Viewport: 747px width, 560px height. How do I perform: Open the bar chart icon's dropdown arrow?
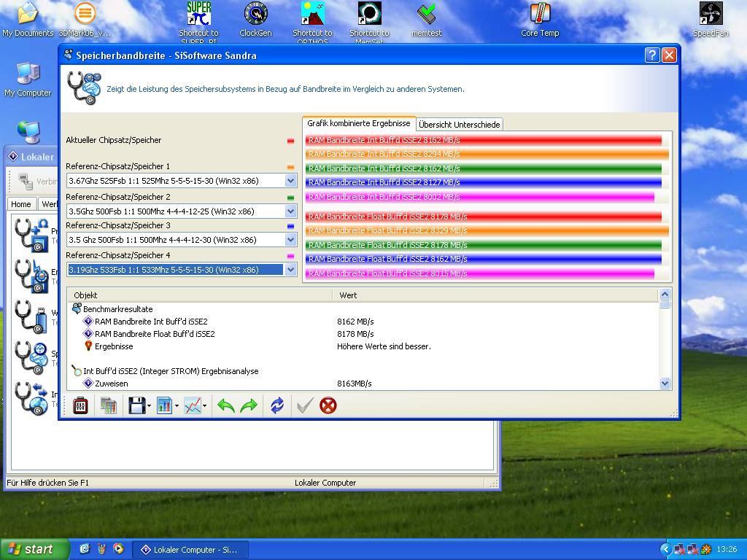[x=177, y=406]
